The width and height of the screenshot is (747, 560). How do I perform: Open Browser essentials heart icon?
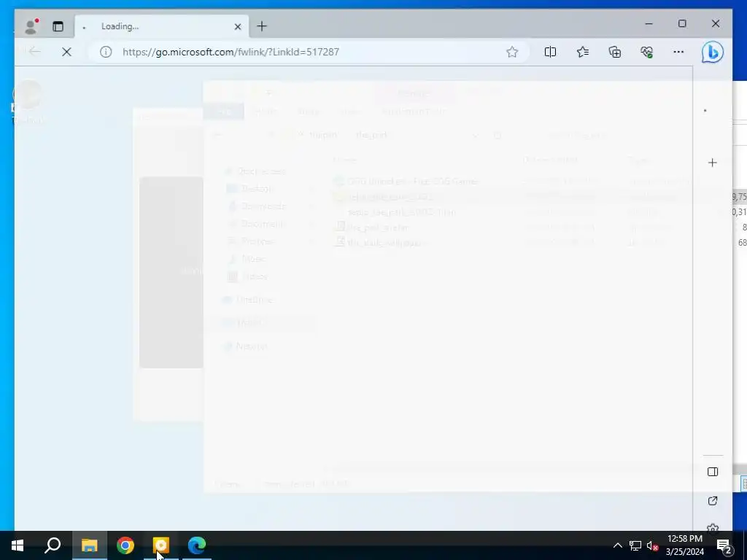coord(646,52)
